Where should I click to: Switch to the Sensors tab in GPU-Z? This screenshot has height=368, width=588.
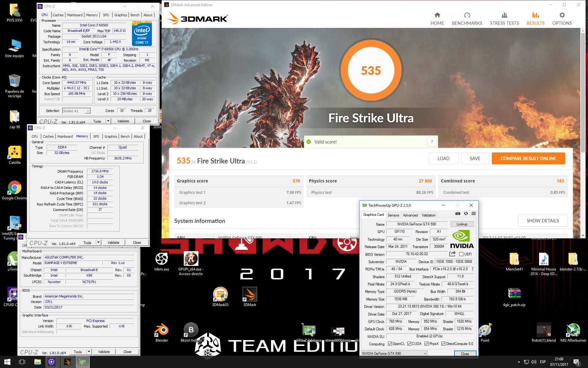tap(393, 215)
